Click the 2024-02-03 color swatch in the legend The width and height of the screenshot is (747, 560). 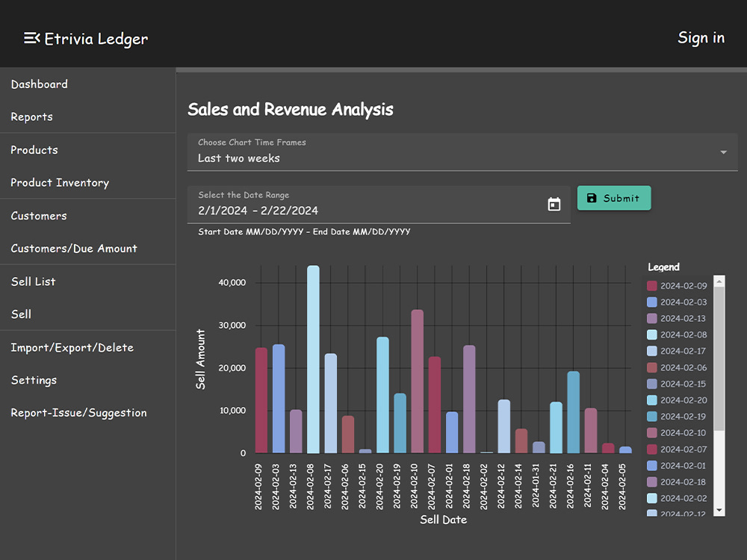[652, 302]
